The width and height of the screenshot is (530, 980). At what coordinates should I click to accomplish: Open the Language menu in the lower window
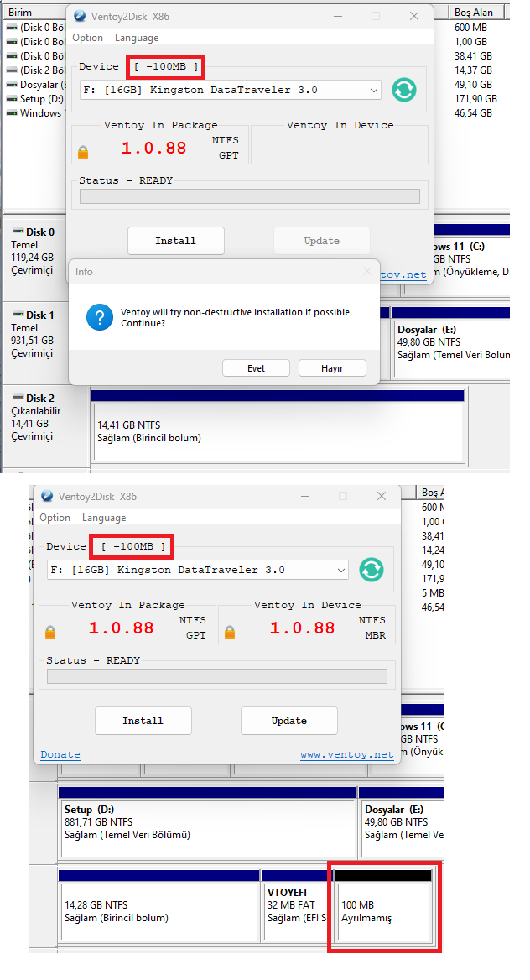(x=104, y=518)
